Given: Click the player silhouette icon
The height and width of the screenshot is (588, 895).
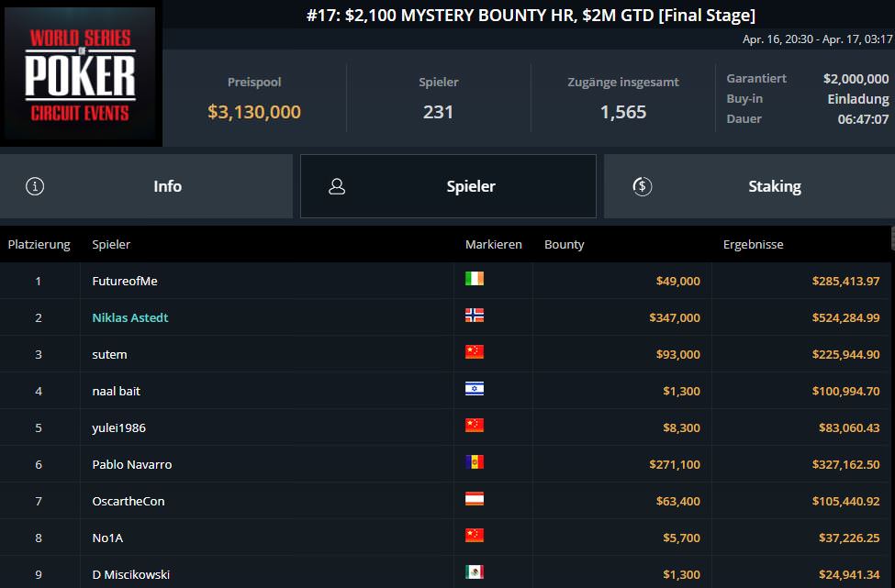Looking at the screenshot, I should 337,186.
